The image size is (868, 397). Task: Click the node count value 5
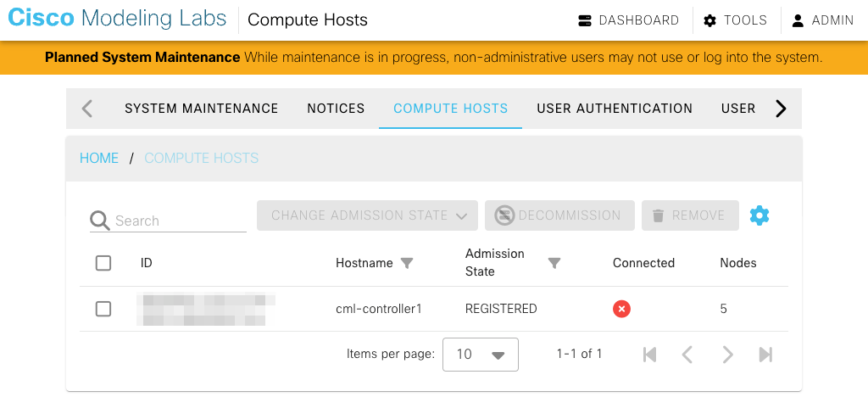tap(724, 309)
